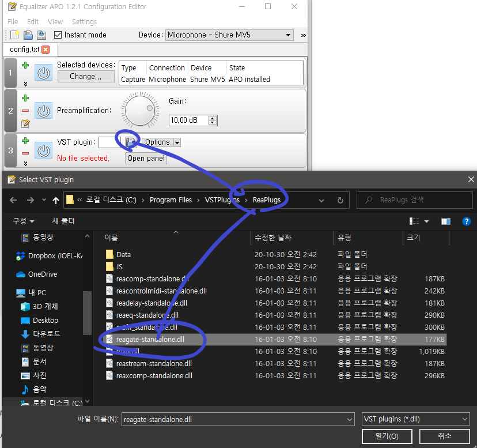
Task: Open the File menu
Action: (x=13, y=22)
